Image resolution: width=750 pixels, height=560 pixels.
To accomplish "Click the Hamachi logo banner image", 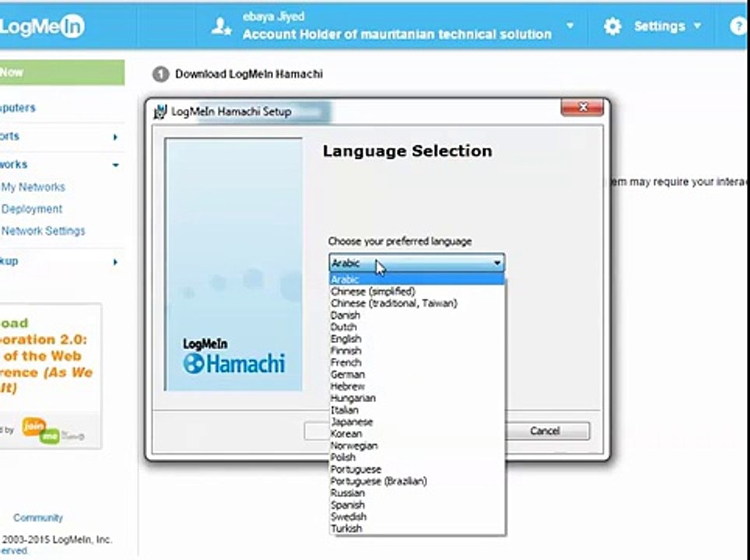I will tap(233, 264).
